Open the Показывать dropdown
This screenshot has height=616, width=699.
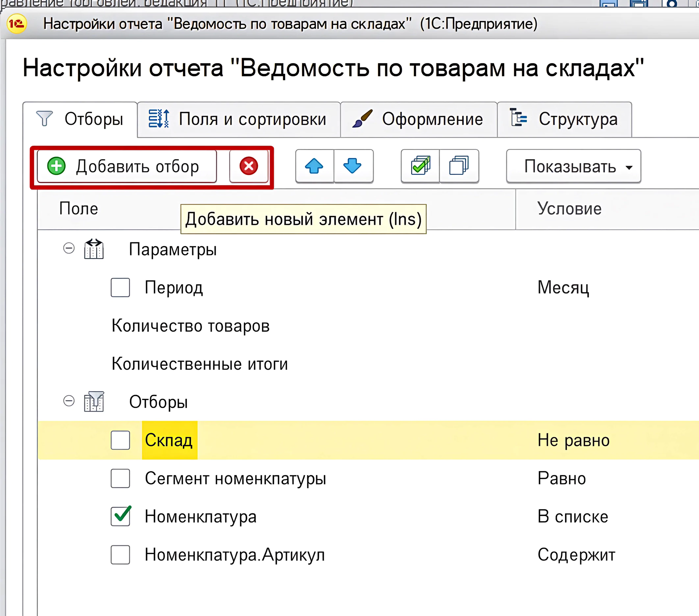(574, 167)
